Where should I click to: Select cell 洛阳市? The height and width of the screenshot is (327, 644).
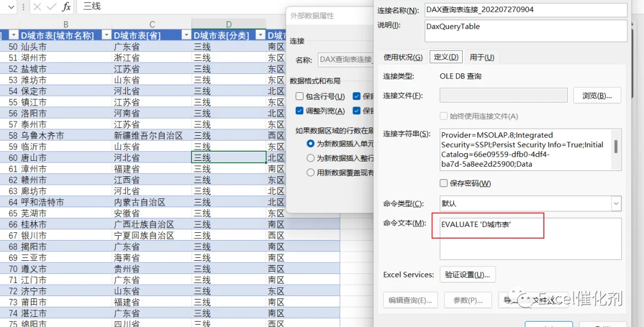coord(66,113)
